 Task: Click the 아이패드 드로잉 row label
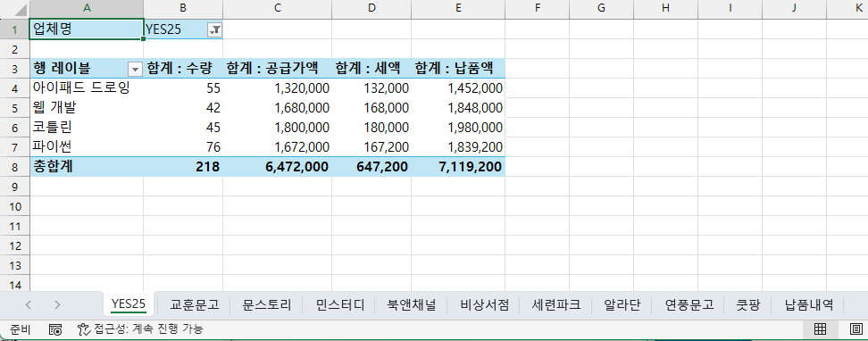pos(87,88)
